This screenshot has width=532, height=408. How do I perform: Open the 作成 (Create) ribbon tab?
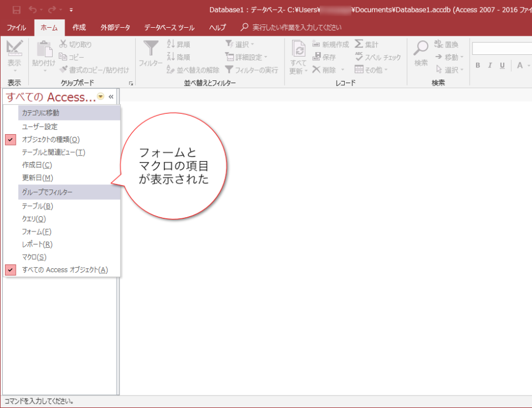[x=79, y=27]
